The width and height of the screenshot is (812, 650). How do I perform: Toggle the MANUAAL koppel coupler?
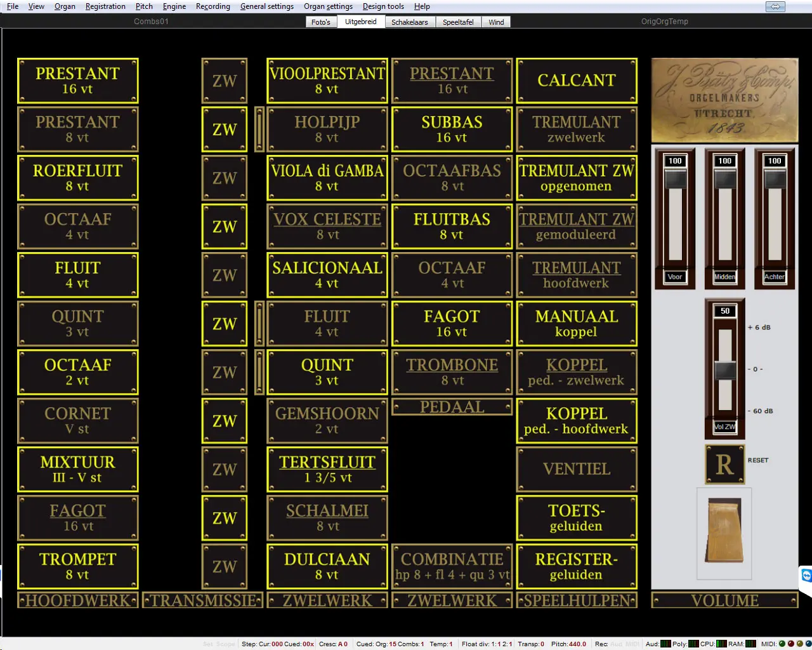coord(576,324)
